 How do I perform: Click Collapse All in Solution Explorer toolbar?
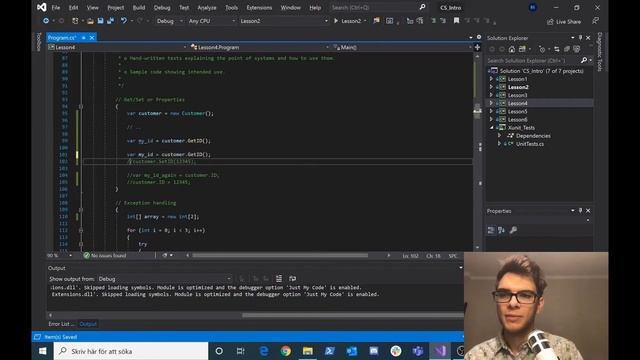(x=567, y=49)
